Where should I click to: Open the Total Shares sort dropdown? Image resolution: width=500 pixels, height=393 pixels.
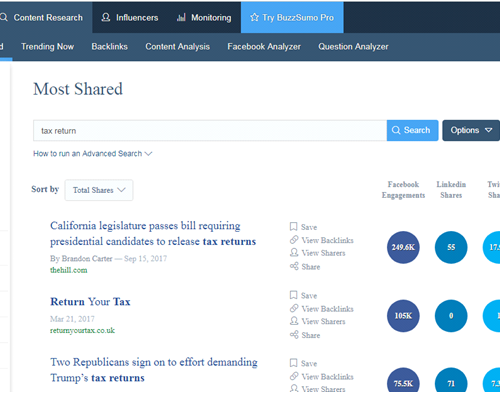coord(99,190)
